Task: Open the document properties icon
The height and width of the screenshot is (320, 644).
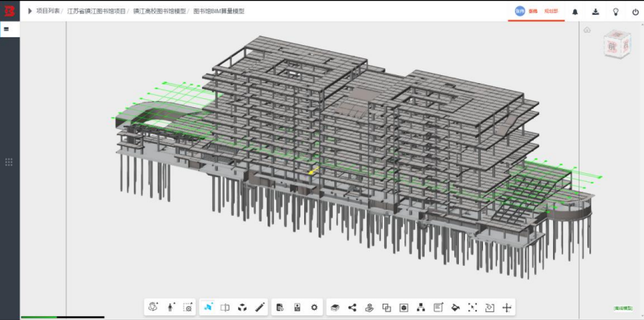Action: tap(281, 307)
